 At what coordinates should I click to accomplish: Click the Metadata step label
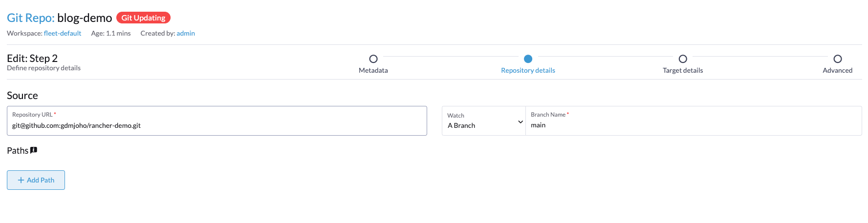[x=373, y=70]
